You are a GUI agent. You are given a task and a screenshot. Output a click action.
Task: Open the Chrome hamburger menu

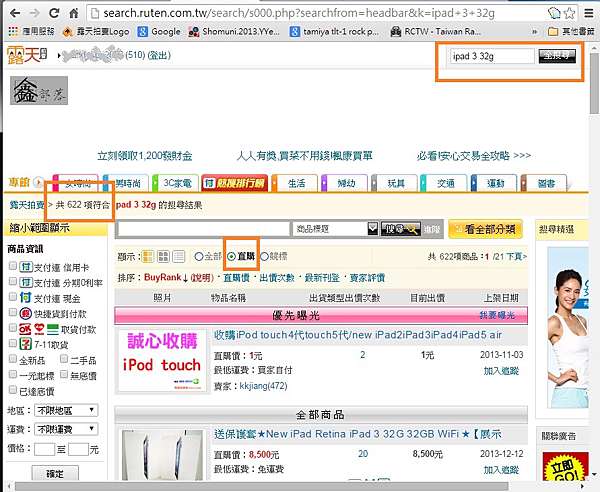click(x=589, y=13)
